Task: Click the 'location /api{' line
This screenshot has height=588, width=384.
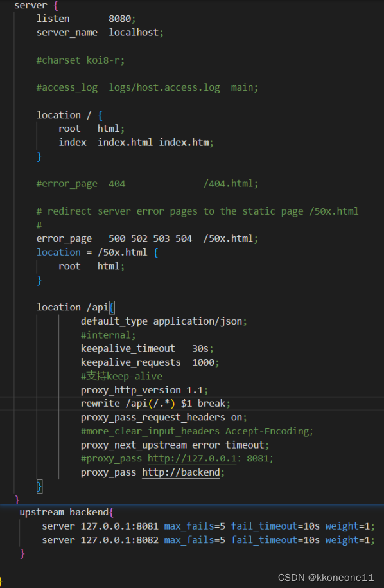Action: [75, 308]
